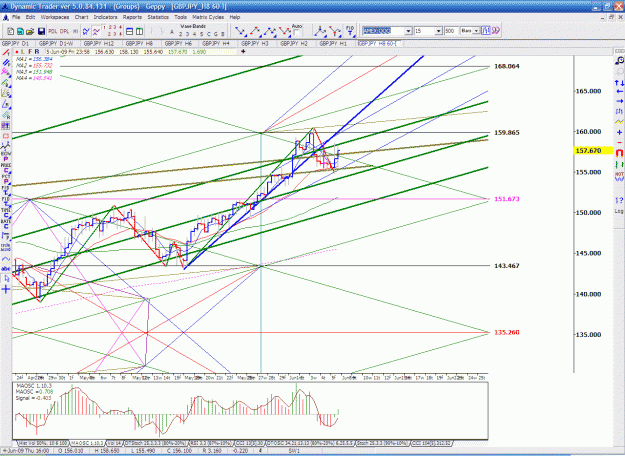The image size is (625, 456).
Task: Switch to the GBPJPY H3 tab
Action: click(x=255, y=43)
